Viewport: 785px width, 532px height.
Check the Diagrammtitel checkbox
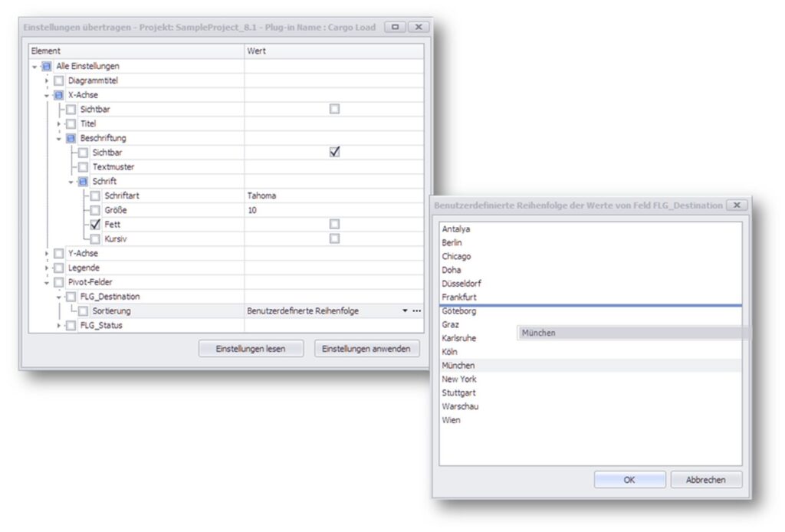(x=58, y=80)
